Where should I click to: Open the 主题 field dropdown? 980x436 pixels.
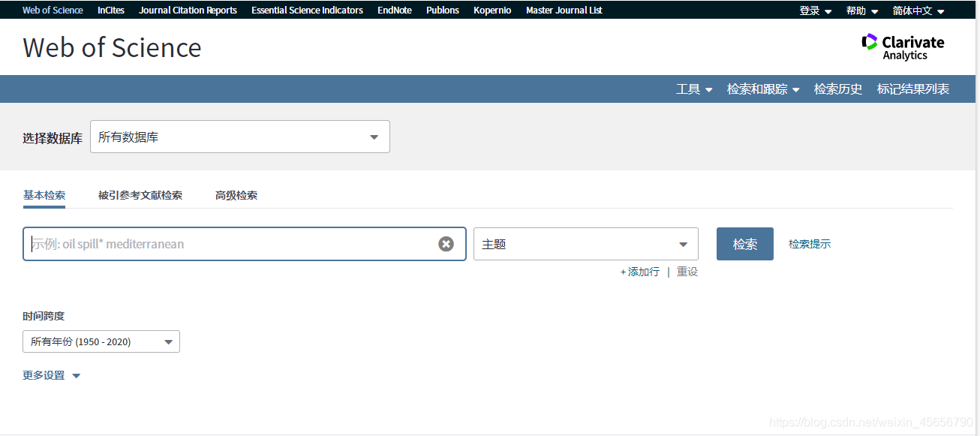point(586,244)
